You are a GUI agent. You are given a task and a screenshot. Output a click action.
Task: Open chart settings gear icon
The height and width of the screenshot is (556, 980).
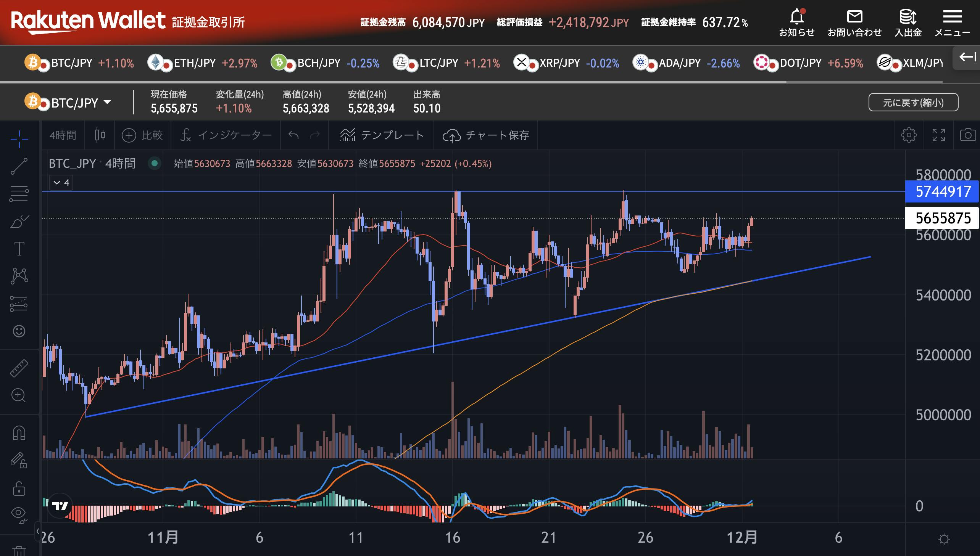[909, 135]
